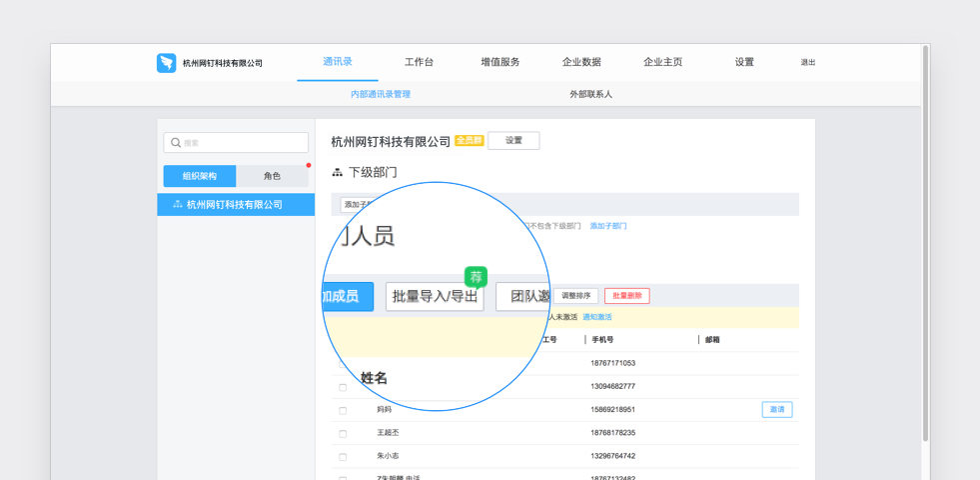Click the 工号 column header
This screenshot has width=980, height=480.
[549, 340]
